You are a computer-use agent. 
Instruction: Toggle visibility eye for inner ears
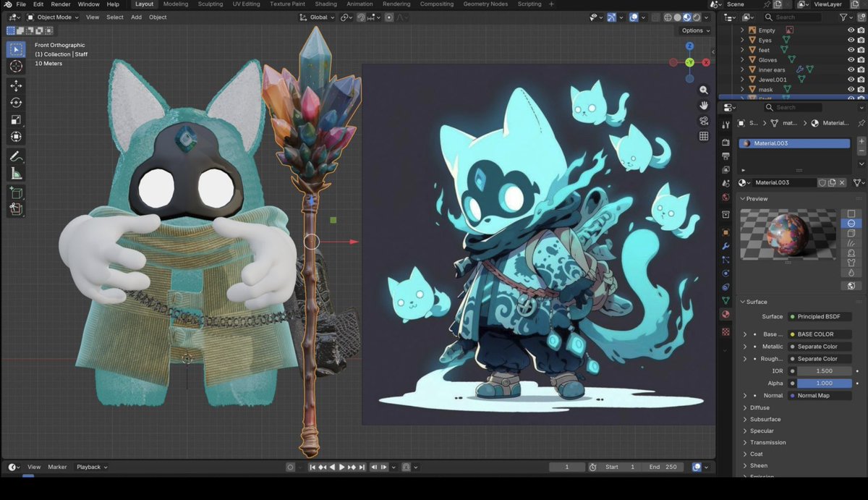click(x=851, y=69)
